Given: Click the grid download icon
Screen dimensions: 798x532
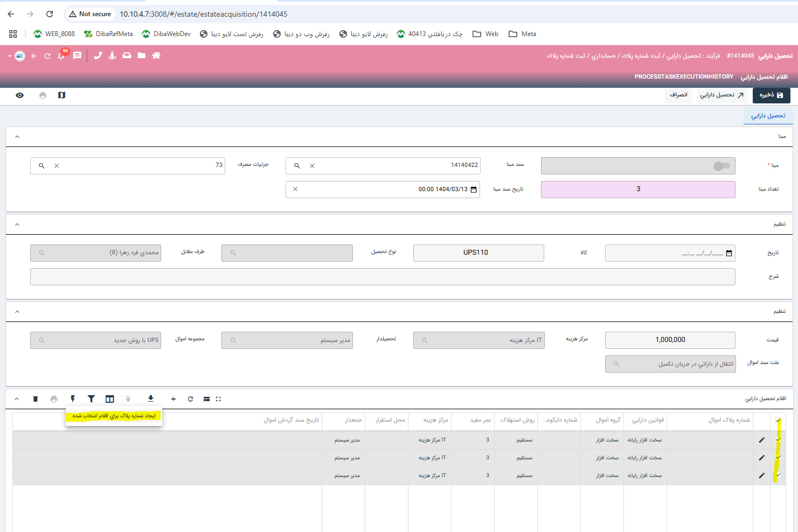Looking at the screenshot, I should [x=151, y=398].
